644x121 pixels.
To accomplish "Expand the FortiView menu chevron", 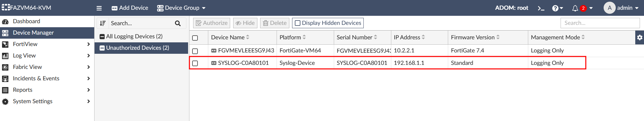I will click(88, 44).
